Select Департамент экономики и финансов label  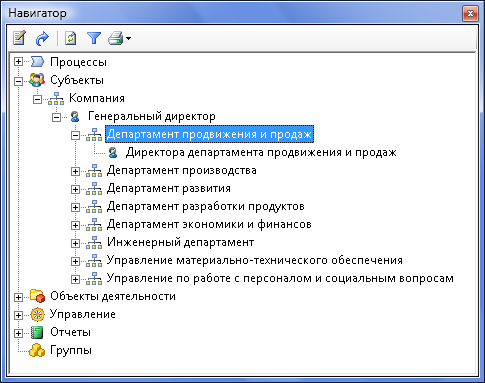(209, 224)
